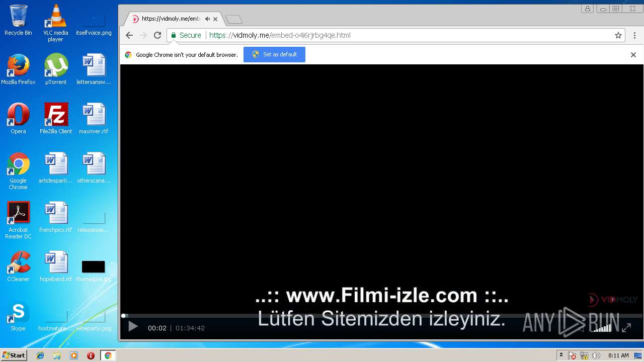Select the otherscana document icon
This screenshot has height=362, width=644.
[x=94, y=168]
